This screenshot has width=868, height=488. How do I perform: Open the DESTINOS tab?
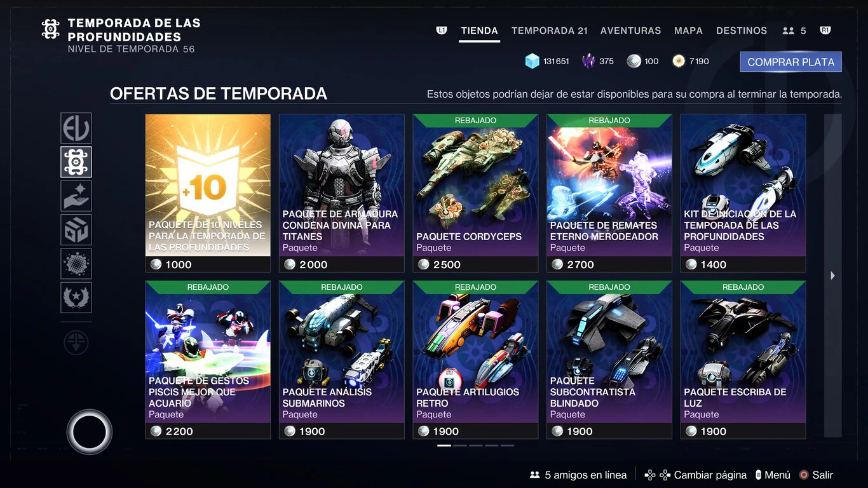coord(742,30)
